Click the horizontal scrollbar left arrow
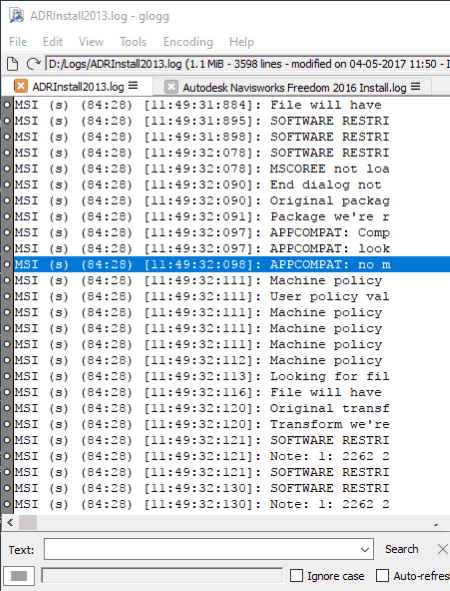The image size is (450, 591). click(10, 522)
